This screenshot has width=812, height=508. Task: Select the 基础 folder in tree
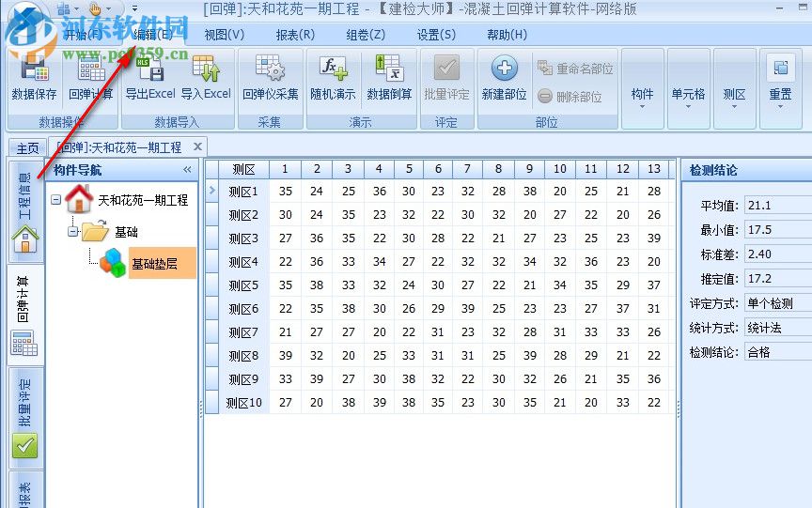pos(126,232)
